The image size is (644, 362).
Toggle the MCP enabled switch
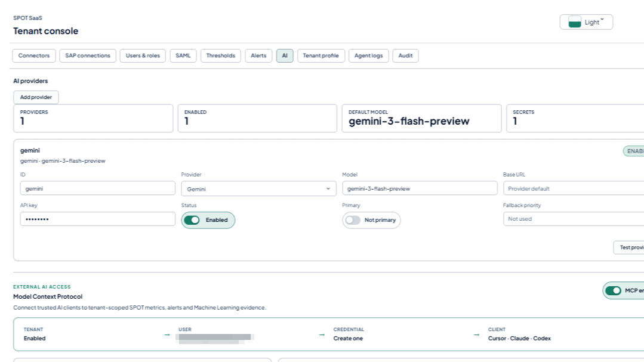pos(623,290)
